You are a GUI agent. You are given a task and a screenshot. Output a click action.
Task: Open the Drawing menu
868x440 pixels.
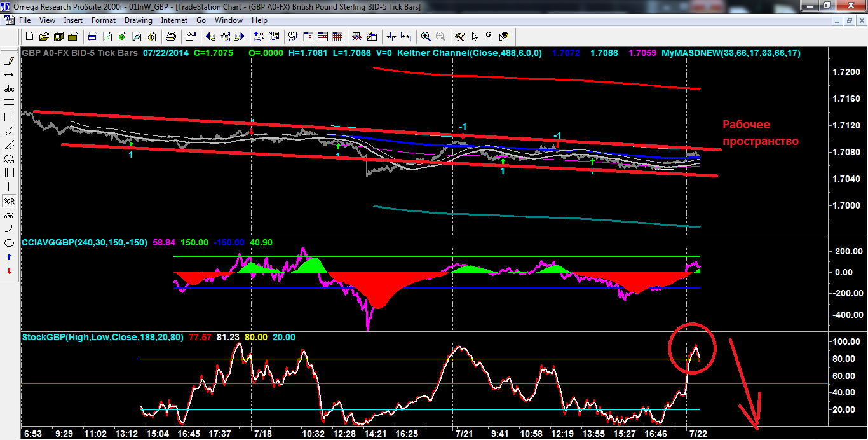[x=138, y=20]
